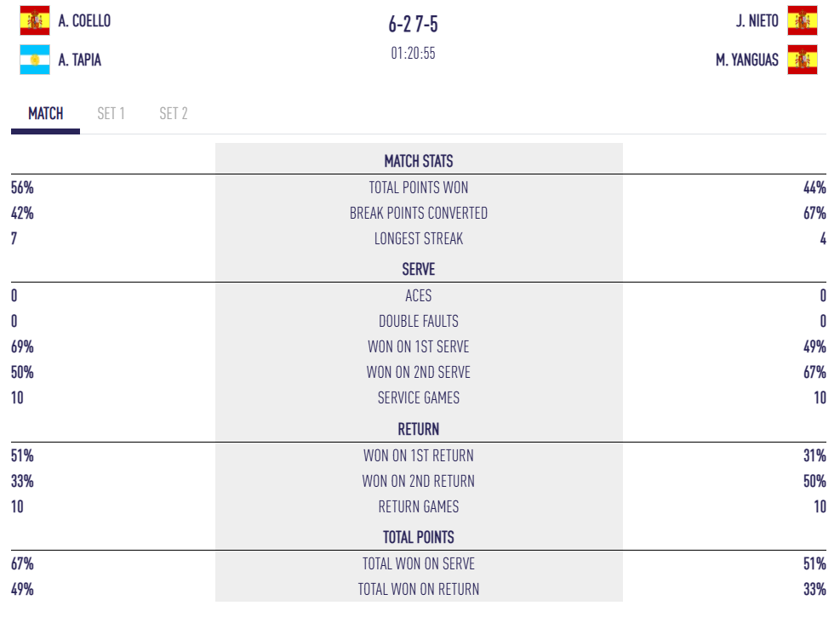Click the LONGEST STREAK row label
Screen dimensions: 840x617
point(419,238)
